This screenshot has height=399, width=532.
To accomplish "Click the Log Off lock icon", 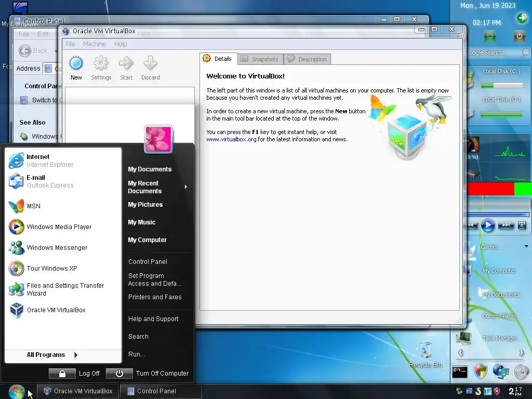I will 62,374.
